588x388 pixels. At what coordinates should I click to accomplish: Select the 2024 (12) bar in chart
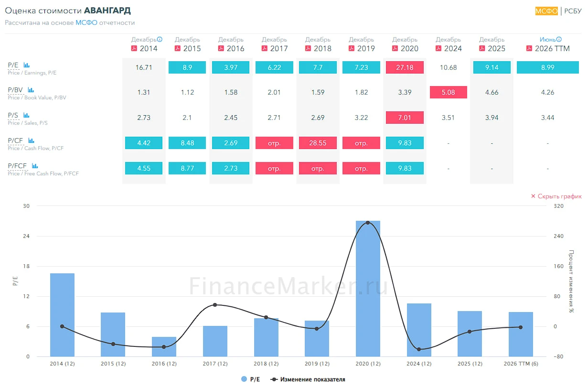click(419, 330)
